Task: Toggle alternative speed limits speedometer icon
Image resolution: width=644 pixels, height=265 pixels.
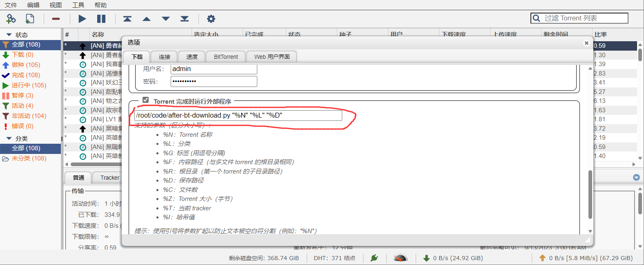Action: tap(400, 258)
